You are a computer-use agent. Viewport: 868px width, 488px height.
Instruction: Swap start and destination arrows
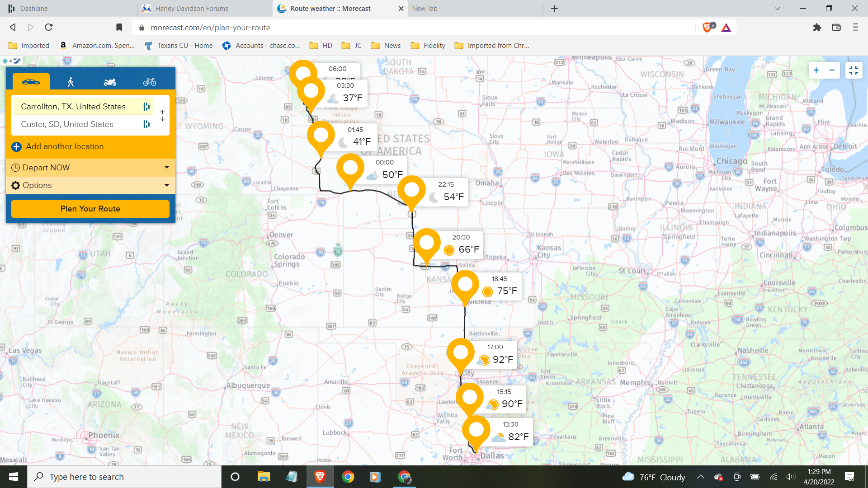point(162,115)
